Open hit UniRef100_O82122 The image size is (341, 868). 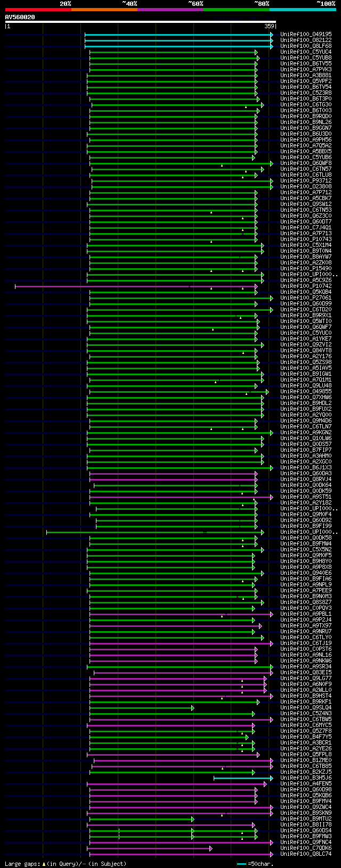click(306, 40)
